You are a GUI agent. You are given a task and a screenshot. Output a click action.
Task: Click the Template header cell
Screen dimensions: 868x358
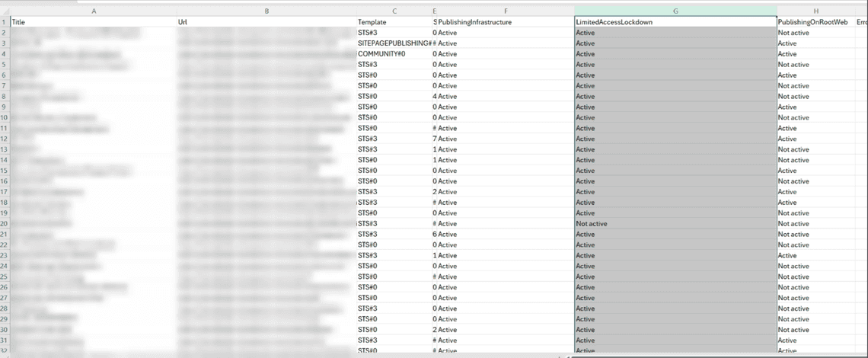[394, 22]
